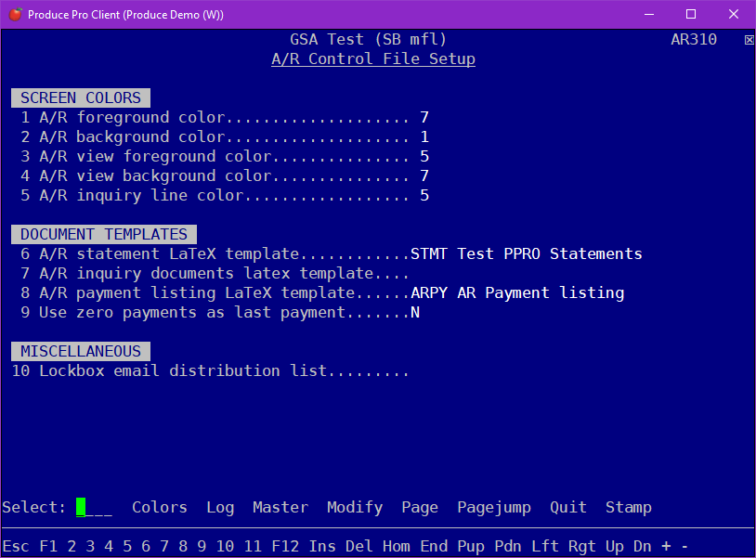756x558 pixels.
Task: Select line 2 A/R background color
Action: 225,136
